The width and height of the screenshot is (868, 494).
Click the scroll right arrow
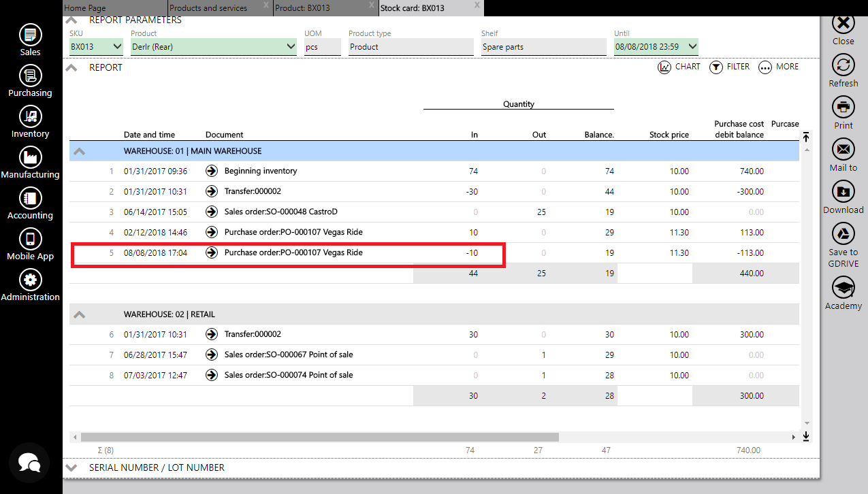(794, 437)
